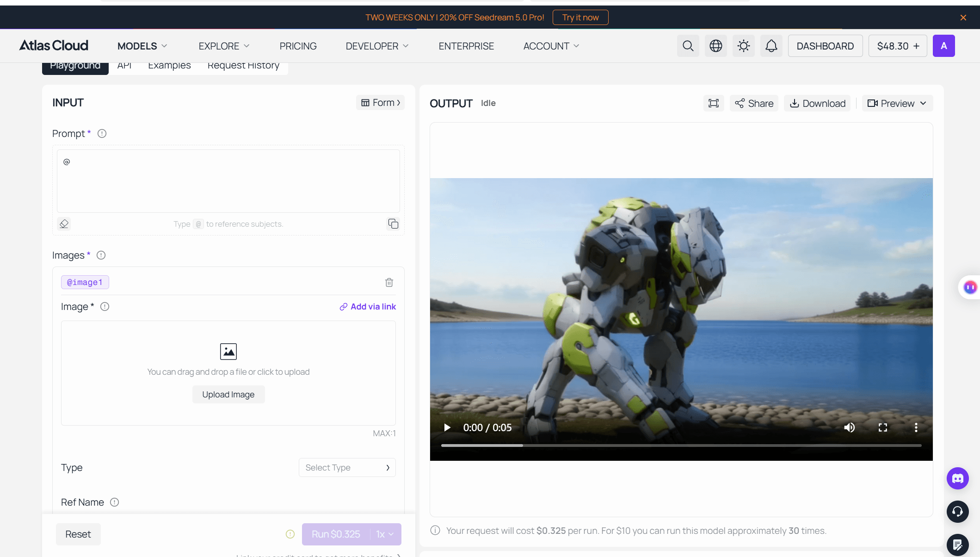This screenshot has height=557, width=980.
Task: Click Share in output panel
Action: click(754, 103)
